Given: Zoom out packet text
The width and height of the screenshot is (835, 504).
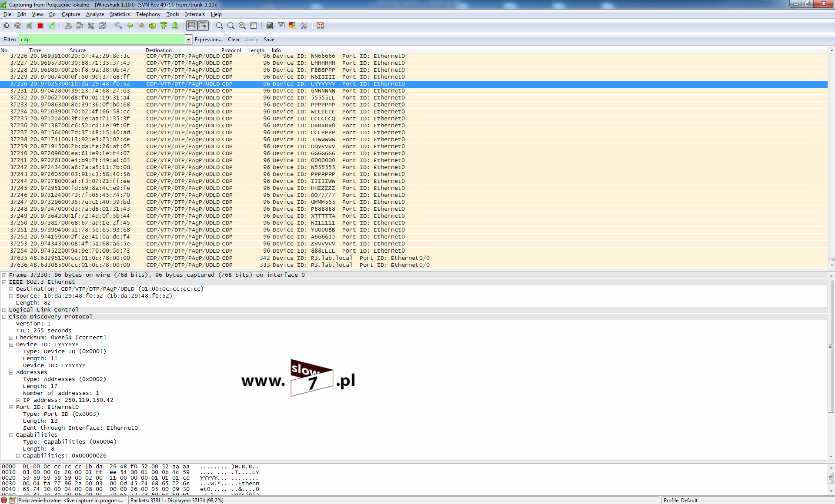Looking at the screenshot, I should click(231, 26).
